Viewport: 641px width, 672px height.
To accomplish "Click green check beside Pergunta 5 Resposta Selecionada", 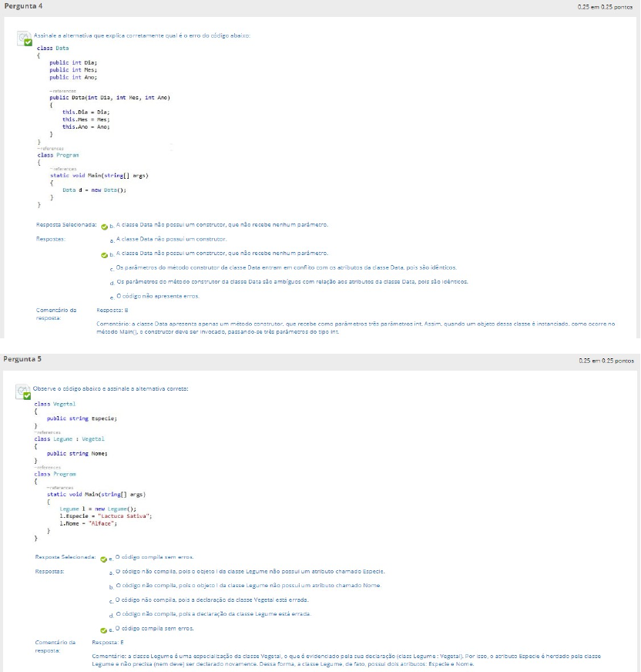I will 105,557.
